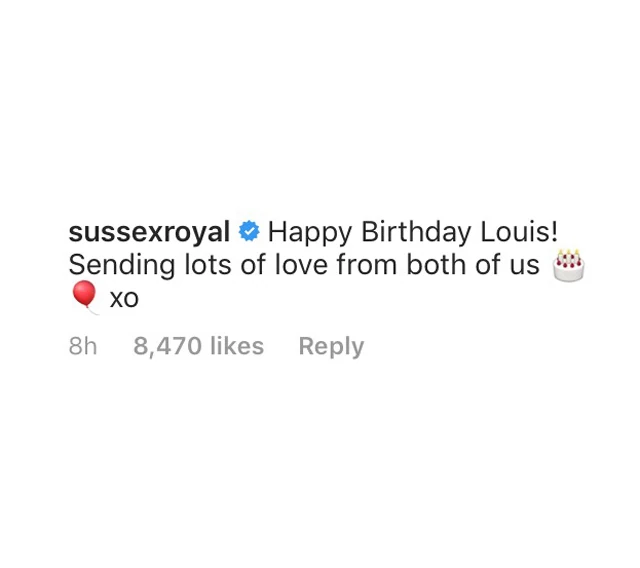Screen dimensions: 640x568
Task: Click the xo sign-off text
Action: 124,299
